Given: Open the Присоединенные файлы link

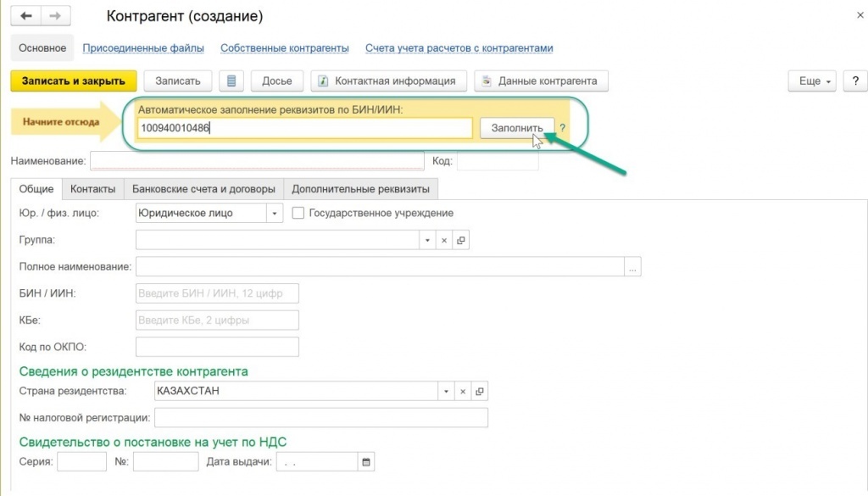Looking at the screenshot, I should 143,48.
